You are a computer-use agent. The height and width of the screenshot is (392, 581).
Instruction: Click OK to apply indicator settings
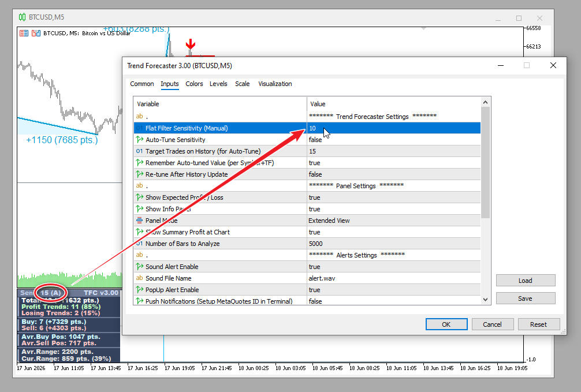(446, 324)
